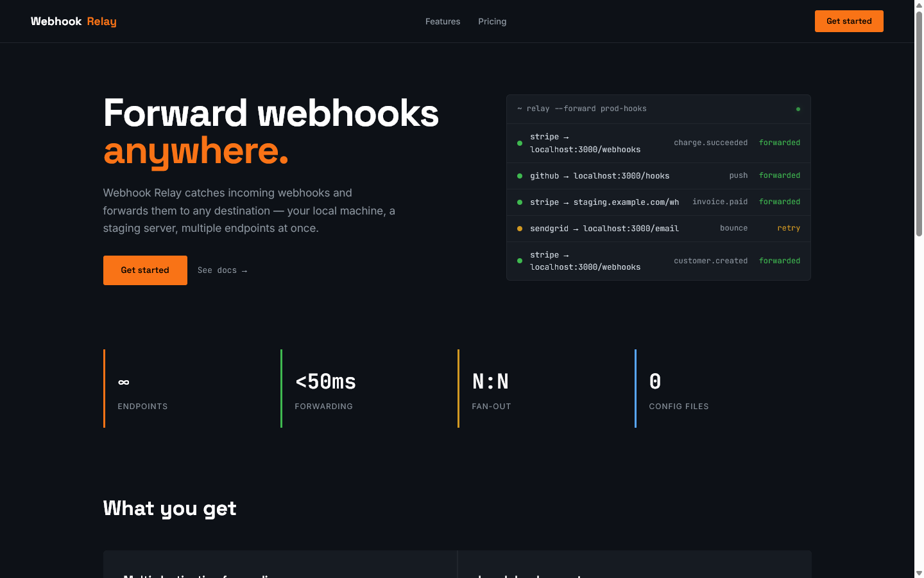Screen dimensions: 924x578
Task: Open the Pricing page
Action: [x=492, y=21]
